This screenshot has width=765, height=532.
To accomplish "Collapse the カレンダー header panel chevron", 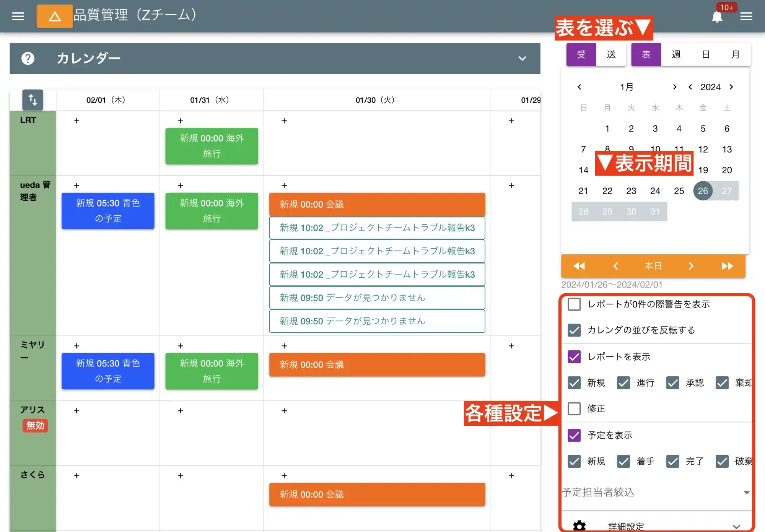I will [522, 59].
